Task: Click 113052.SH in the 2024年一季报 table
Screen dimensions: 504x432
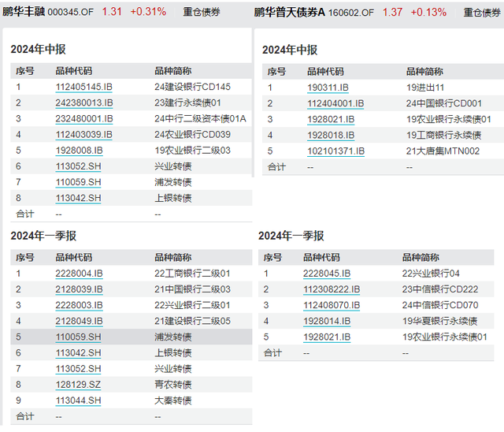Action: click(79, 369)
